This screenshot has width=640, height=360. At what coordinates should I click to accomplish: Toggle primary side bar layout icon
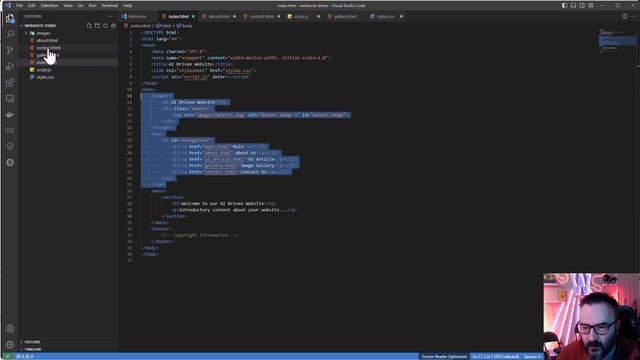tap(564, 5)
